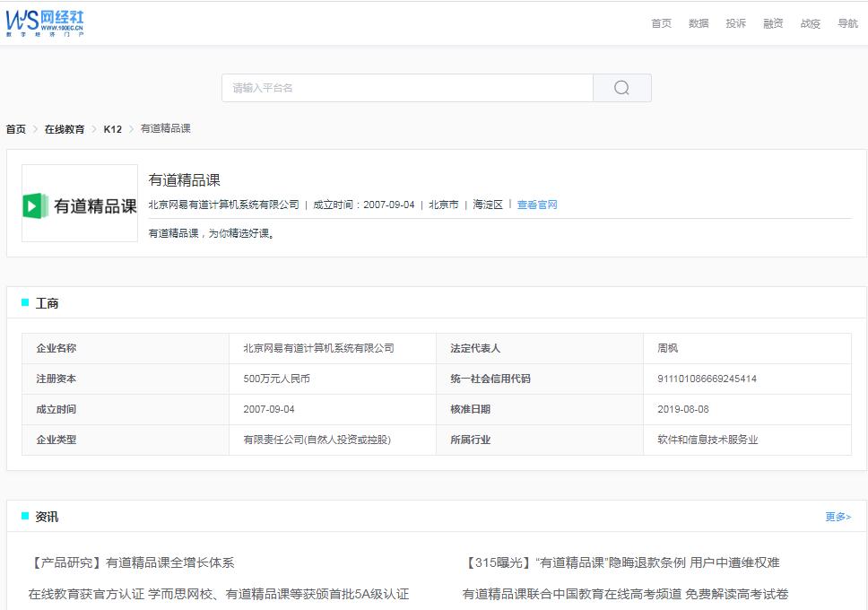Select 战疫 from the top menu
Image resolution: width=868 pixels, height=610 pixels.
[809, 23]
